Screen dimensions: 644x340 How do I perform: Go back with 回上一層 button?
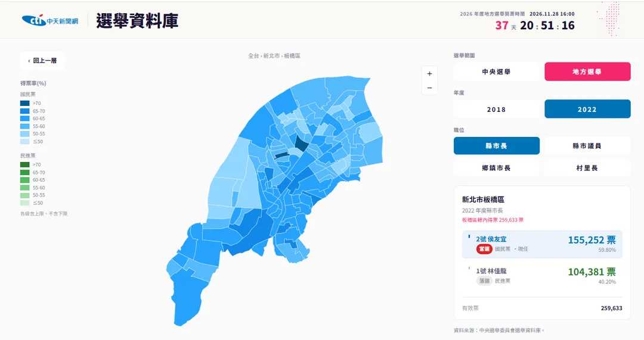[x=42, y=61]
